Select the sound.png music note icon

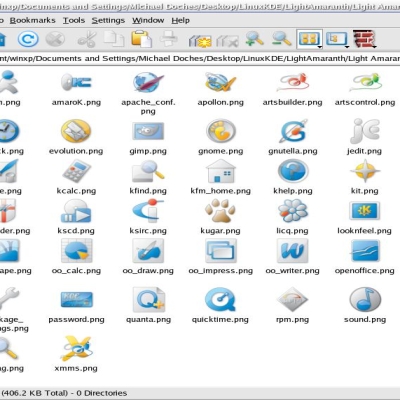pyautogui.click(x=365, y=299)
